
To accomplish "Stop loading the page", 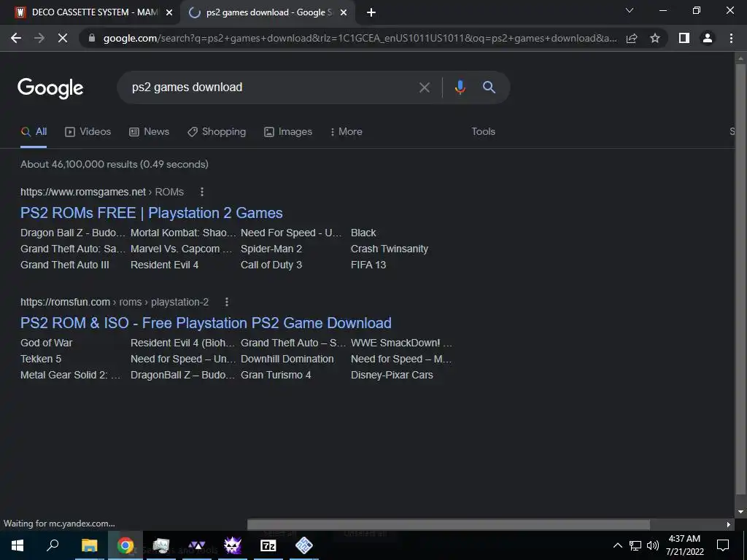I will [63, 38].
